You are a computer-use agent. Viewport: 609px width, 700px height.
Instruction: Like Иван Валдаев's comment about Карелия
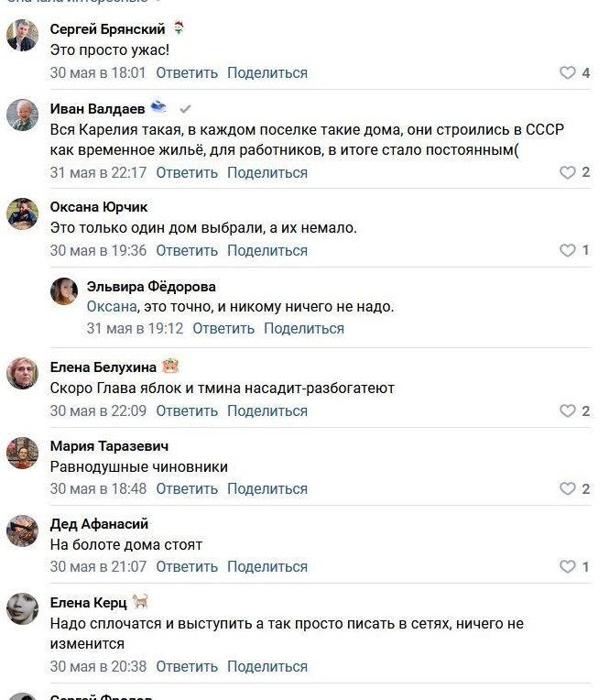567,172
